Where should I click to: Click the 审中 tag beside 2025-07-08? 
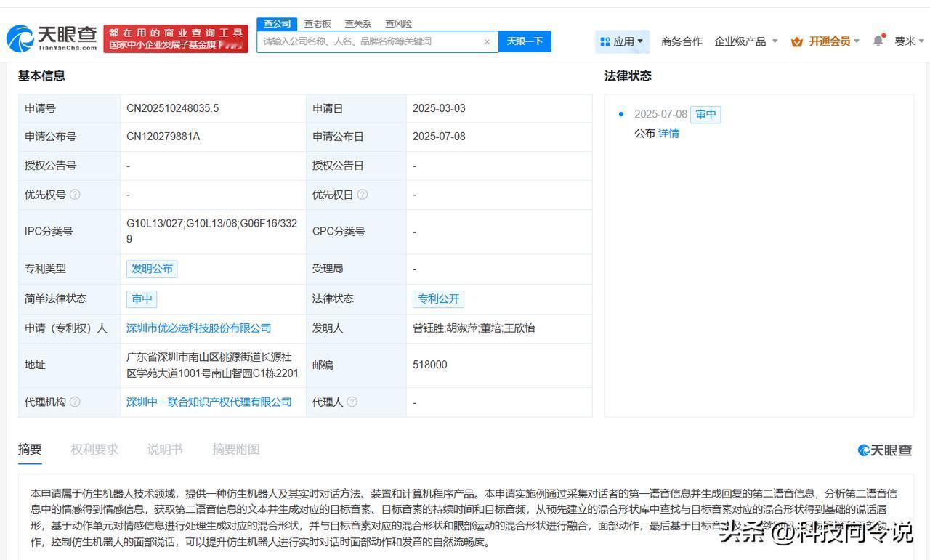coord(705,114)
